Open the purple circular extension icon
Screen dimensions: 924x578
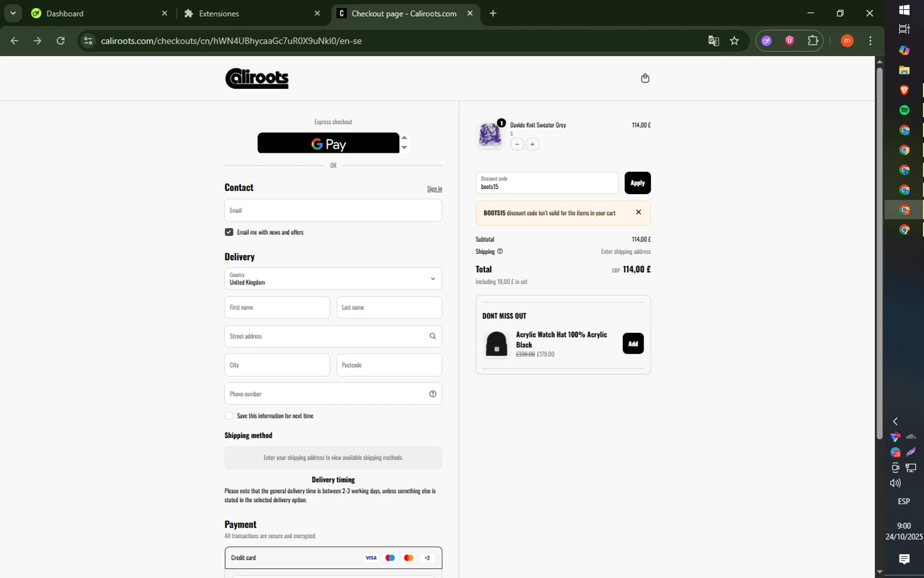point(766,41)
